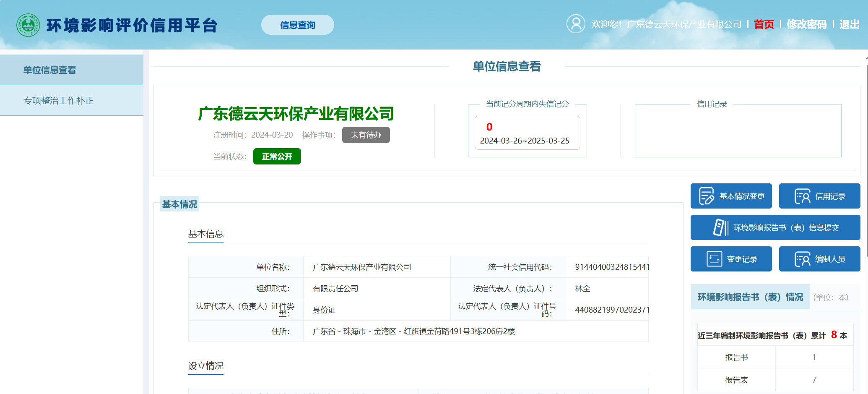
Task: Click the 设立情况 subsection title
Action: click(x=206, y=365)
